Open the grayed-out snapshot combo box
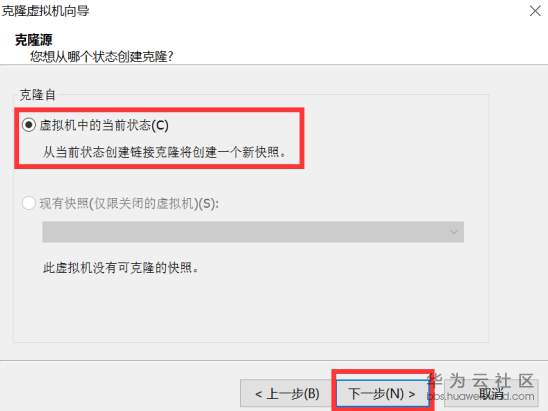 (253, 232)
